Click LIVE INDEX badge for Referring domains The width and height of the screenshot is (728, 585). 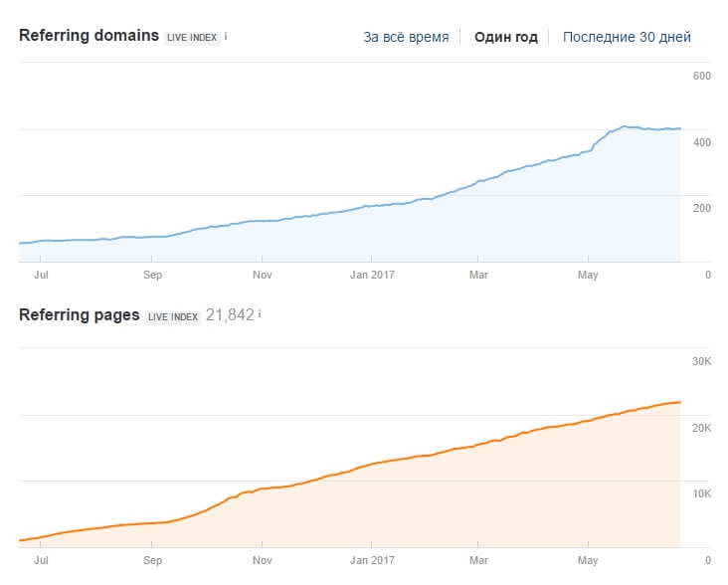pyautogui.click(x=192, y=37)
